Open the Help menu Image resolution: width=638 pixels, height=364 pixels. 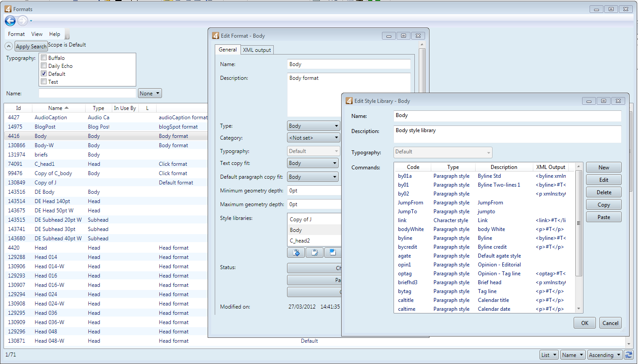pos(55,34)
